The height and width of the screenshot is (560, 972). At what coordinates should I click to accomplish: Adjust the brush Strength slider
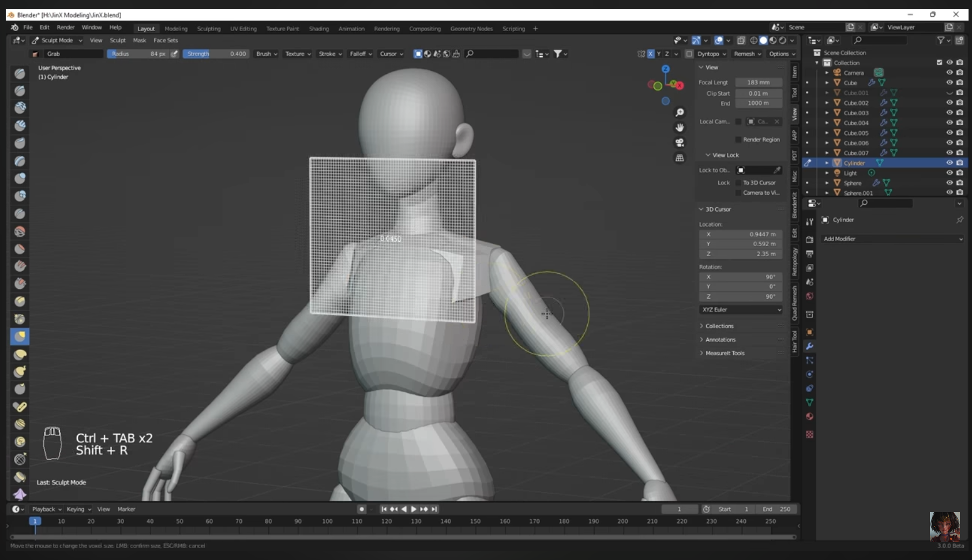pos(216,54)
